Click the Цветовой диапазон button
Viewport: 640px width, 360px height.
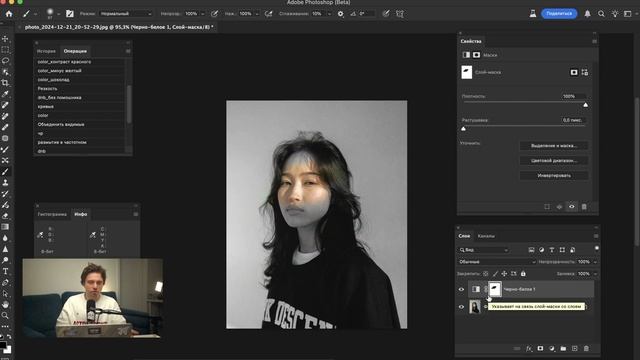point(554,161)
